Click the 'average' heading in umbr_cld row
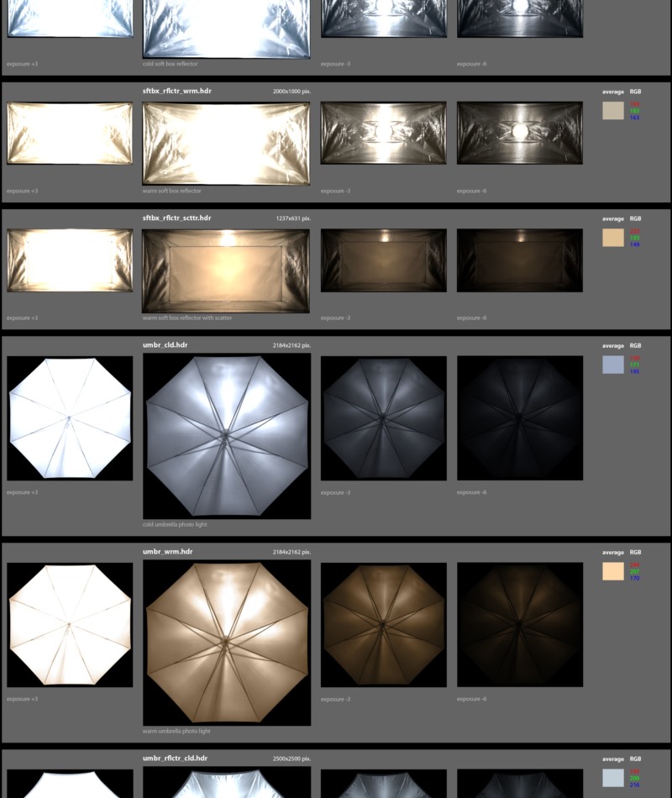 point(613,346)
